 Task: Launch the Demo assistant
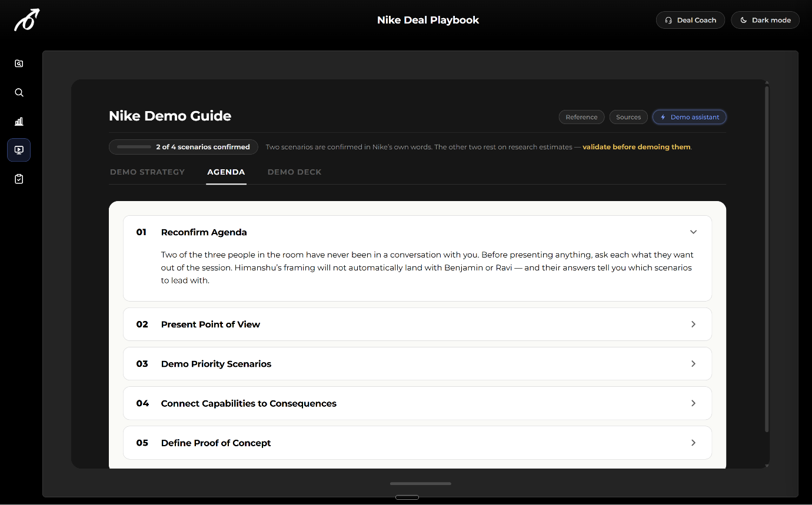point(690,117)
